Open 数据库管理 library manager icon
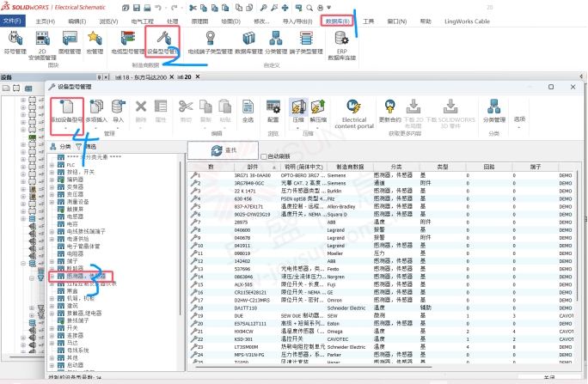This screenshot has height=384, width=588. click(248, 43)
